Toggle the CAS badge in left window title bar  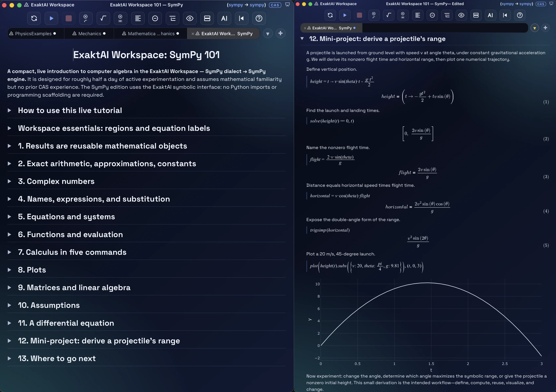[x=275, y=5]
